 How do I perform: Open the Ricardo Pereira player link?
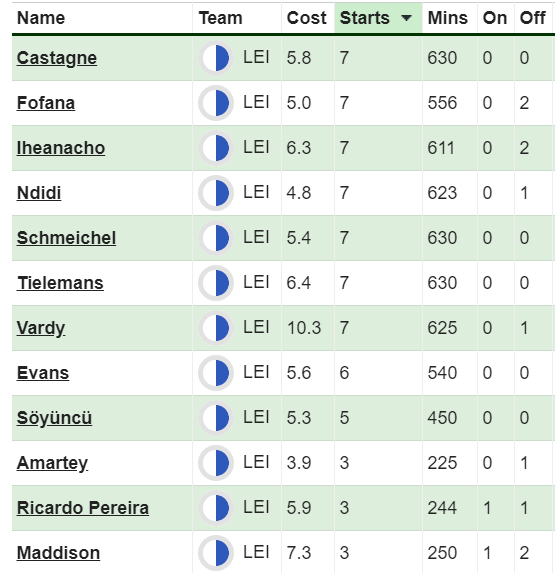coord(83,508)
